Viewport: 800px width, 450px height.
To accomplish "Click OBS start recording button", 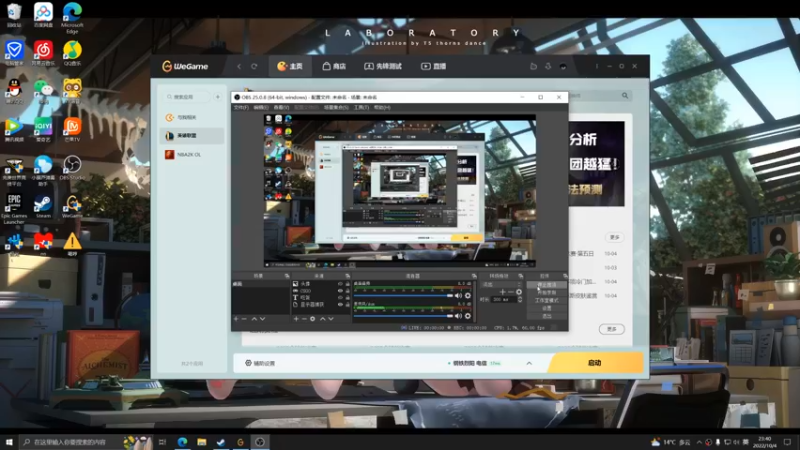I will point(546,292).
